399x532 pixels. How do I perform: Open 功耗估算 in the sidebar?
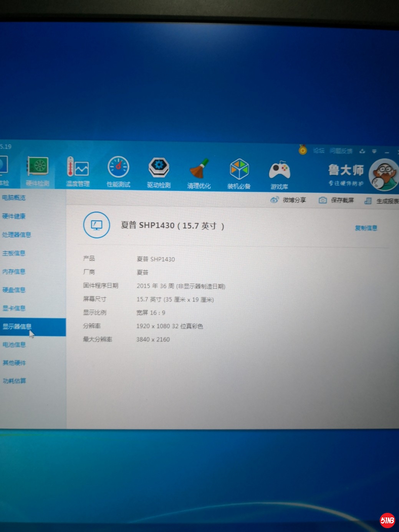14,381
